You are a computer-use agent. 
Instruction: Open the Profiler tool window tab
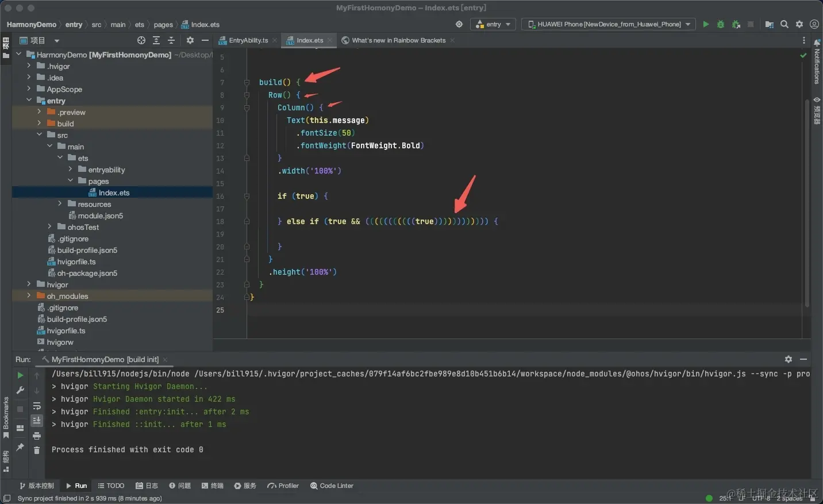pyautogui.click(x=283, y=486)
